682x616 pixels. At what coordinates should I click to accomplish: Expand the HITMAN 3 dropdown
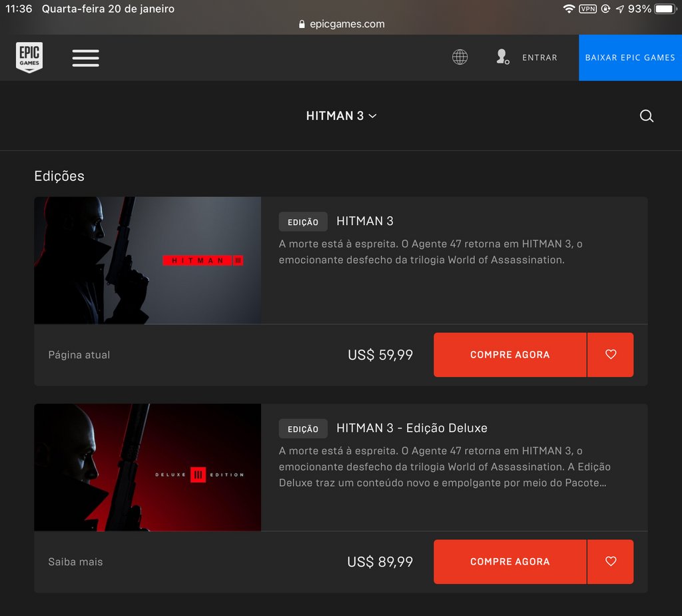tap(341, 116)
